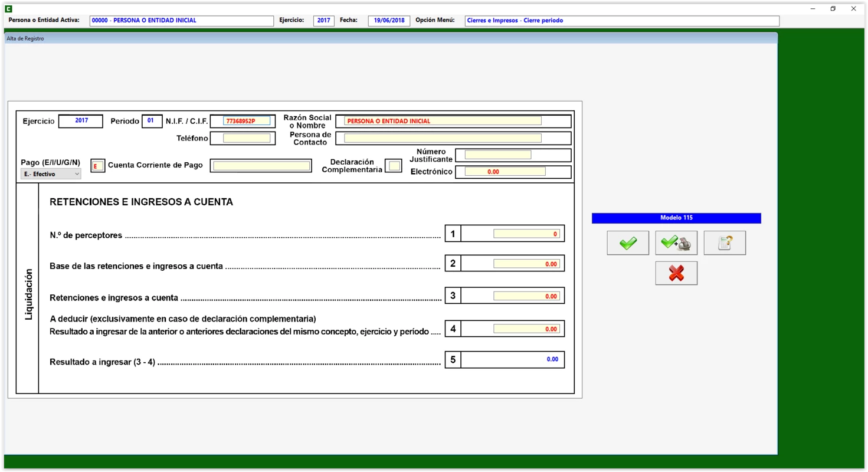The height and width of the screenshot is (472, 868).
Task: Open the Pago type dropdown 'E.- Efectivo'
Action: (x=51, y=174)
